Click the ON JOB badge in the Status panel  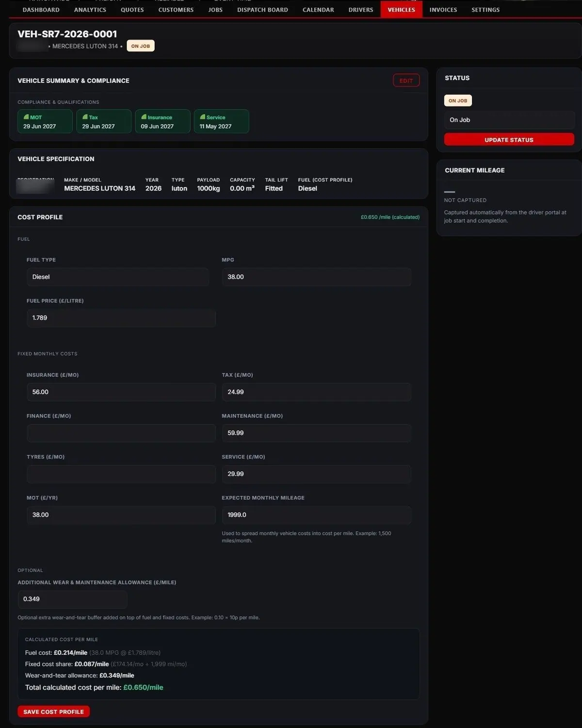458,100
